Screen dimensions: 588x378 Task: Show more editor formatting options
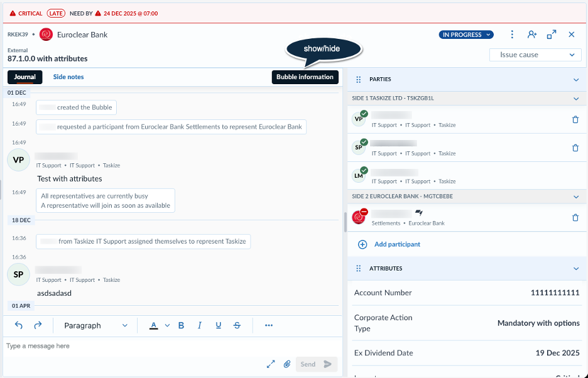pyautogui.click(x=269, y=325)
